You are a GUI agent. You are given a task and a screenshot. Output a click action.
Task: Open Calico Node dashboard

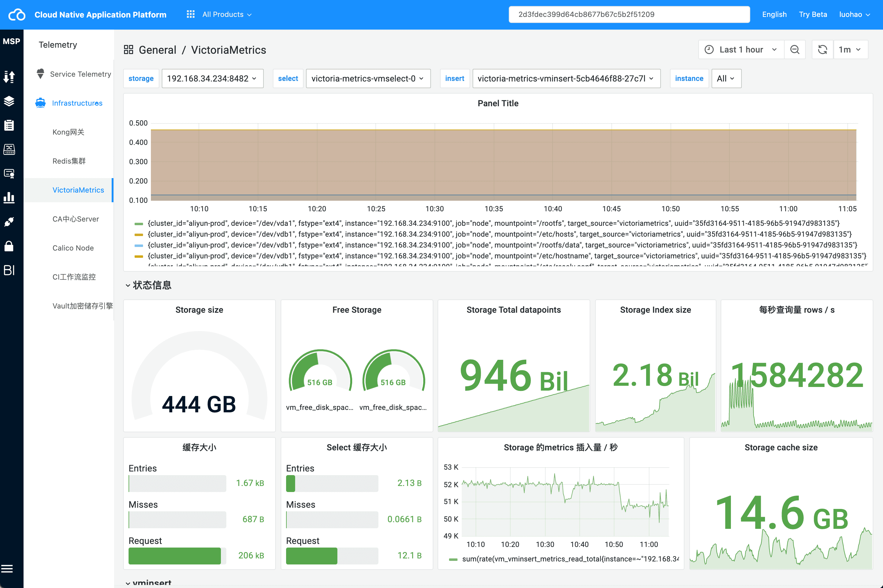73,248
